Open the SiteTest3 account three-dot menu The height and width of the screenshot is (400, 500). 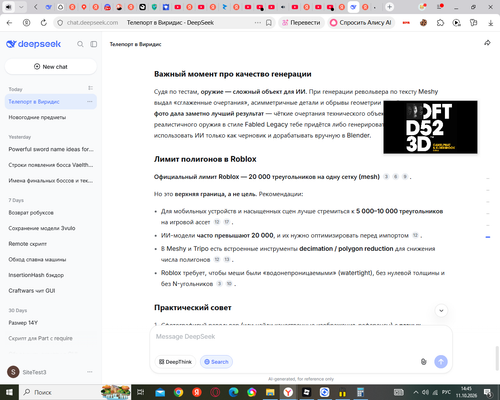point(90,372)
